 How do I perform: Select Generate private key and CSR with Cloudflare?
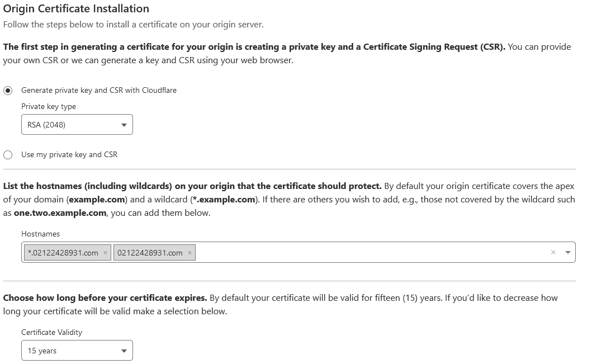click(8, 91)
